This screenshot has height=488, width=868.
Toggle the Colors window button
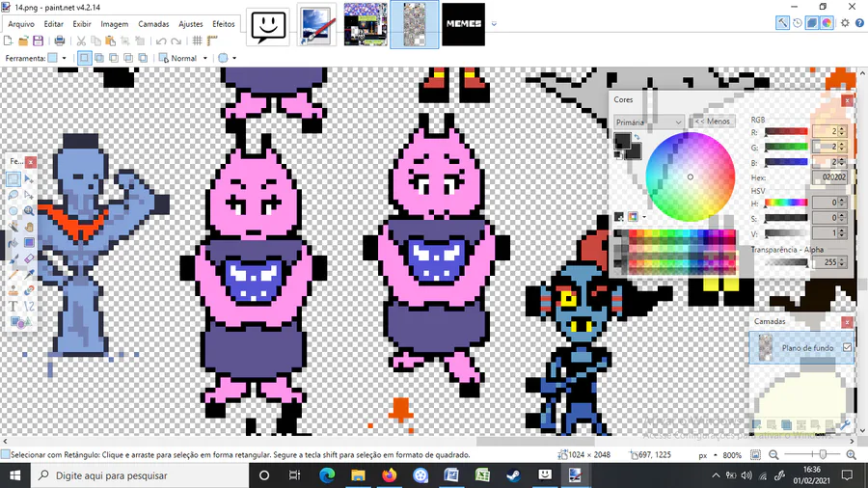(827, 23)
